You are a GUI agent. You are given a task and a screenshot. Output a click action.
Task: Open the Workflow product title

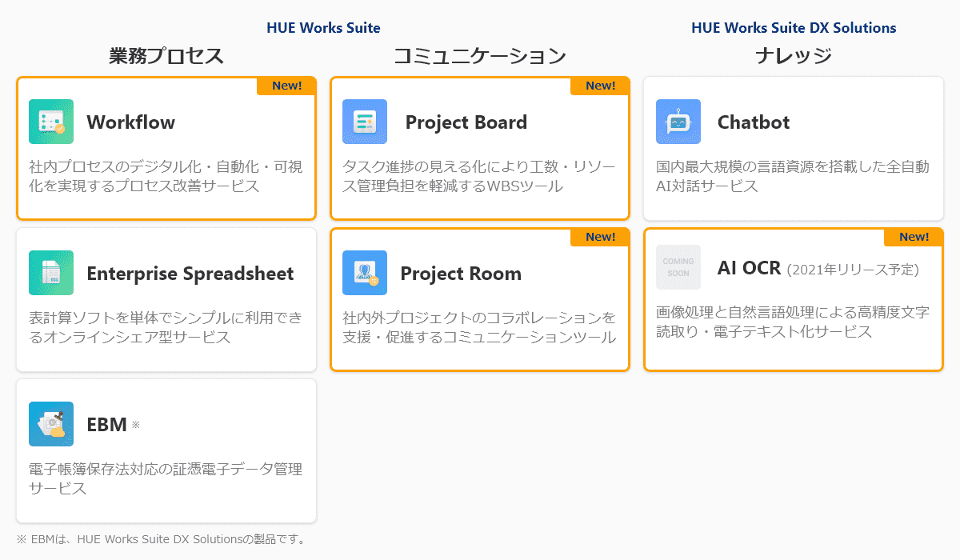[x=130, y=122]
